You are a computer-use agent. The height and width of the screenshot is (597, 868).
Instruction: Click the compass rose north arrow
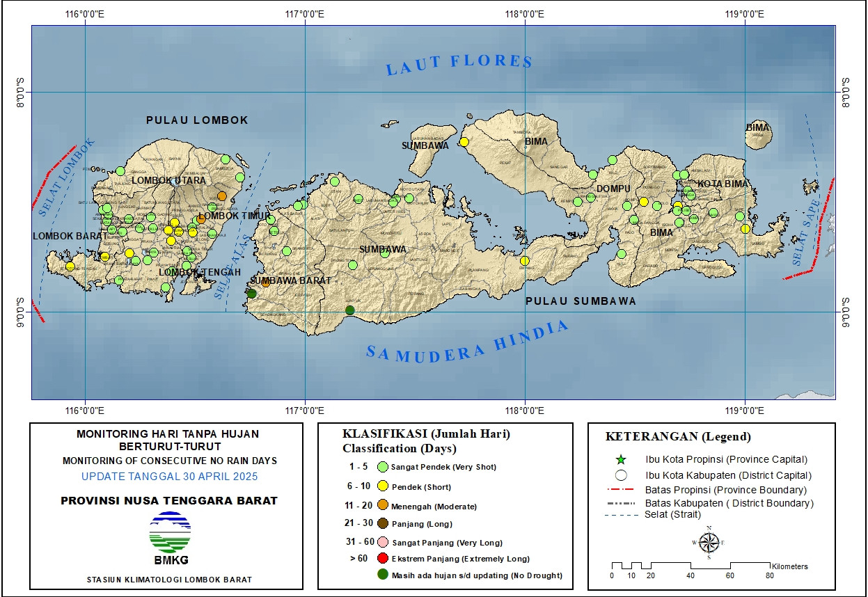pyautogui.click(x=709, y=542)
